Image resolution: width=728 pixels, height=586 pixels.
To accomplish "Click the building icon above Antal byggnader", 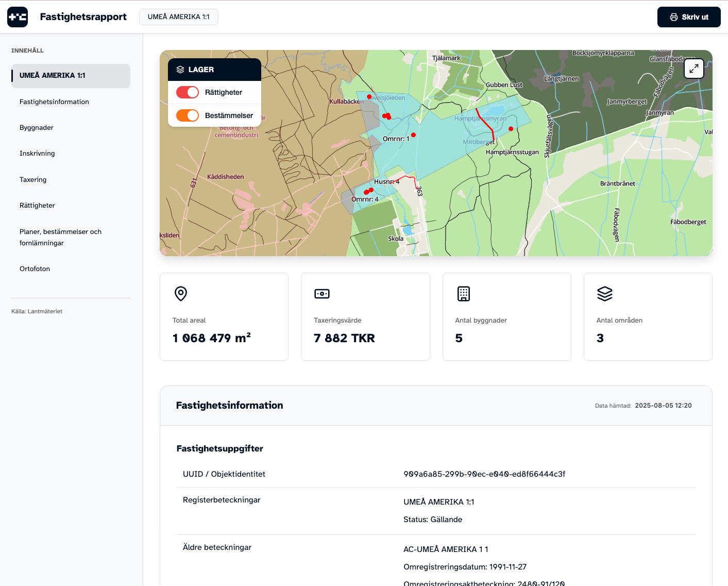I will [x=463, y=294].
